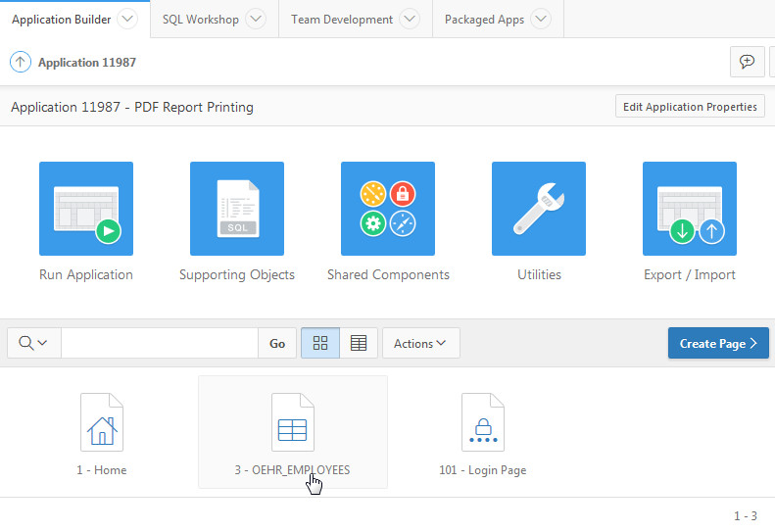This screenshot has width=775, height=532.
Task: Switch to report table view
Action: 359,343
